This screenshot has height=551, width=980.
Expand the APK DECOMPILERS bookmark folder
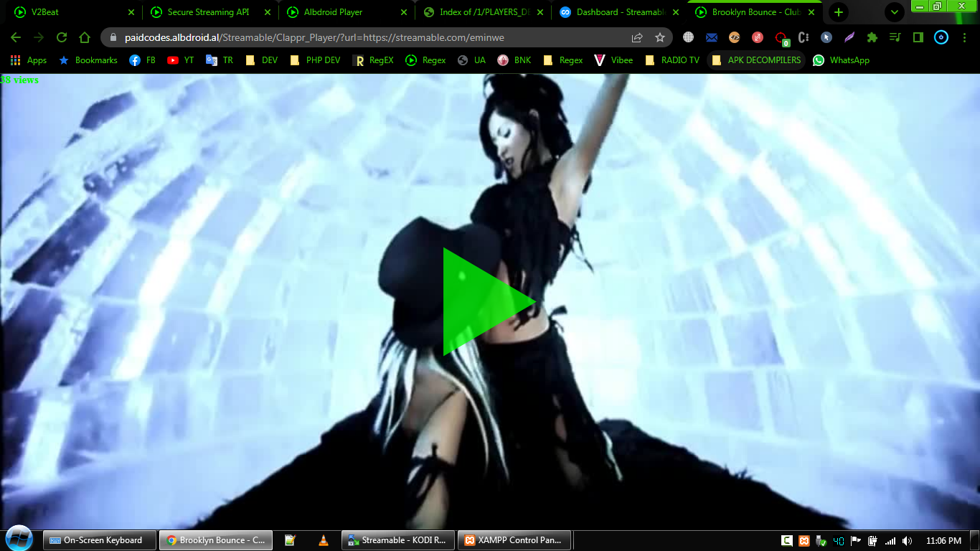pos(756,60)
